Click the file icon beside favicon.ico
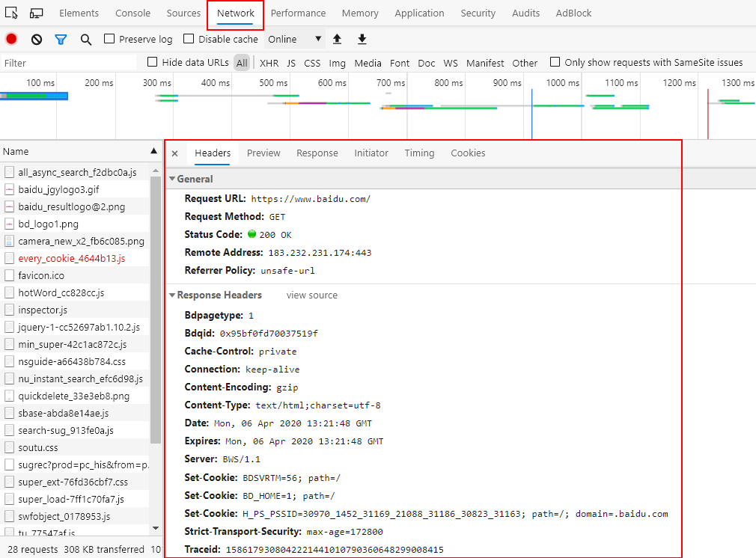Viewport: 756px width, 558px height. [9, 275]
